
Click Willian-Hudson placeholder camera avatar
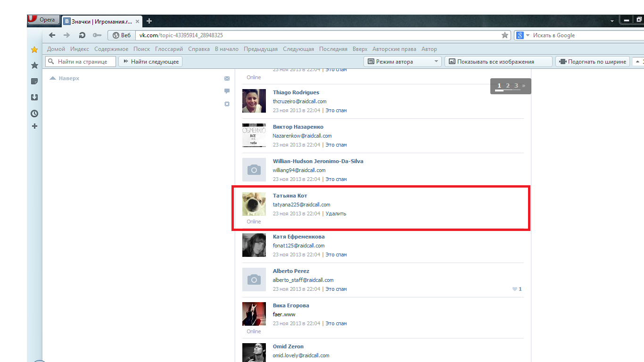254,170
